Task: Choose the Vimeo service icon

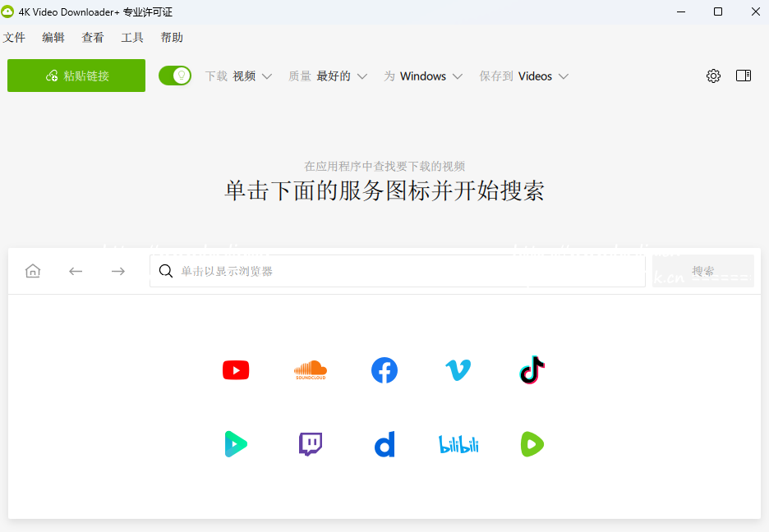Action: pos(458,369)
